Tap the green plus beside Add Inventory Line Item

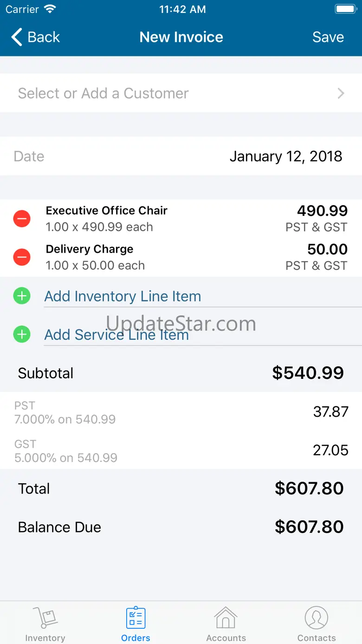22,296
